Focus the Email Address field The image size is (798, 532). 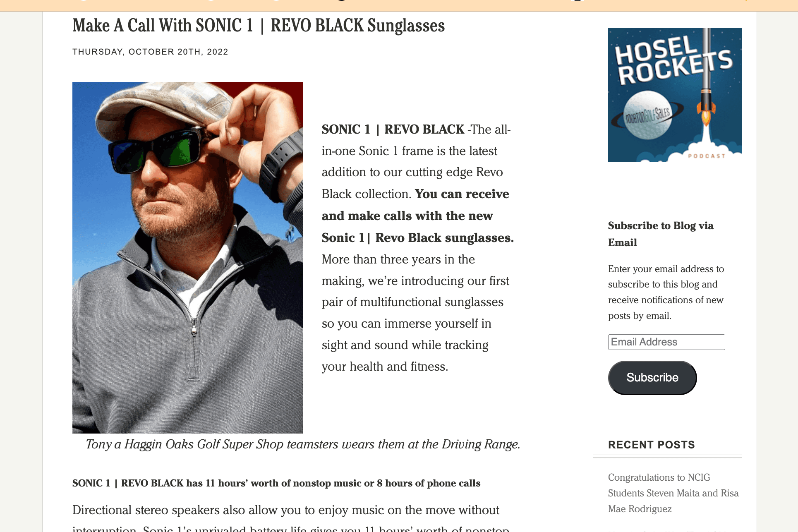click(666, 342)
